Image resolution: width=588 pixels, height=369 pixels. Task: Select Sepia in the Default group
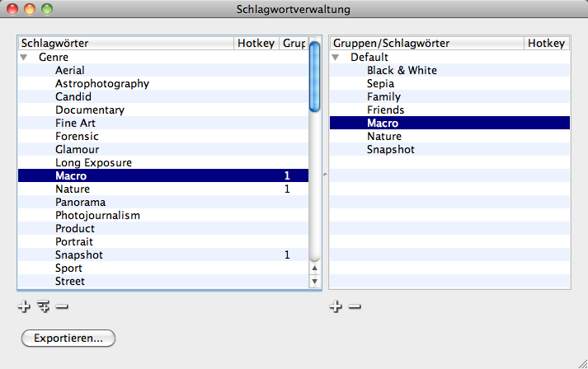tap(380, 84)
